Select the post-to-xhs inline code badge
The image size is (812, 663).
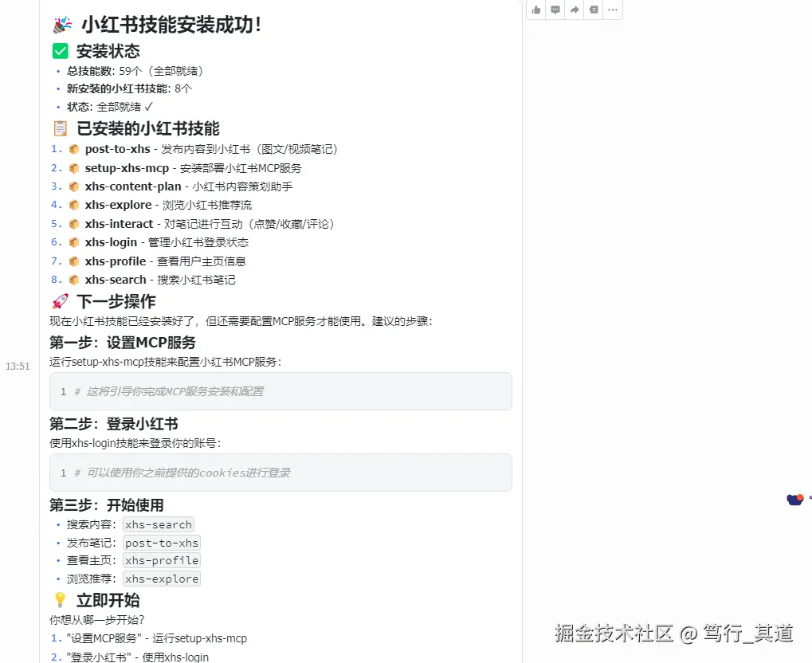tap(161, 542)
